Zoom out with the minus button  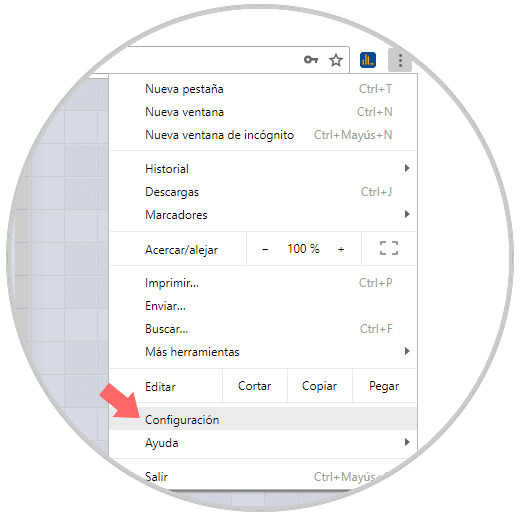265,249
